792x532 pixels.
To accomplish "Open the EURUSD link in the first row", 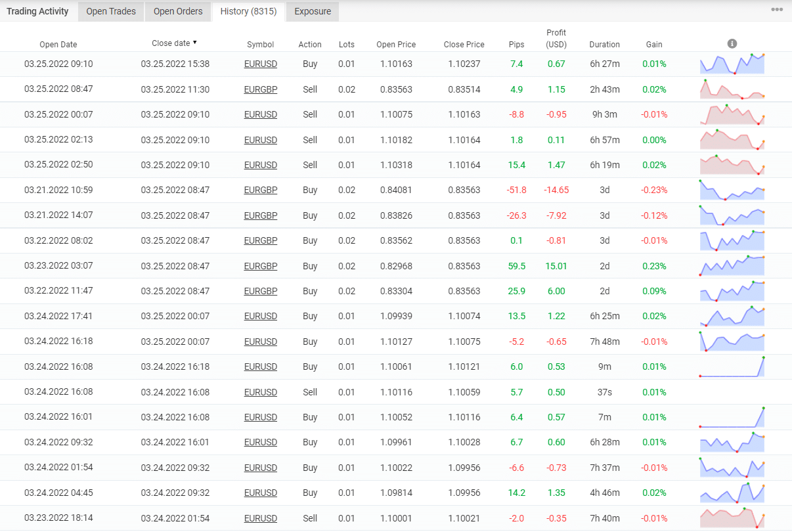I will pyautogui.click(x=261, y=64).
